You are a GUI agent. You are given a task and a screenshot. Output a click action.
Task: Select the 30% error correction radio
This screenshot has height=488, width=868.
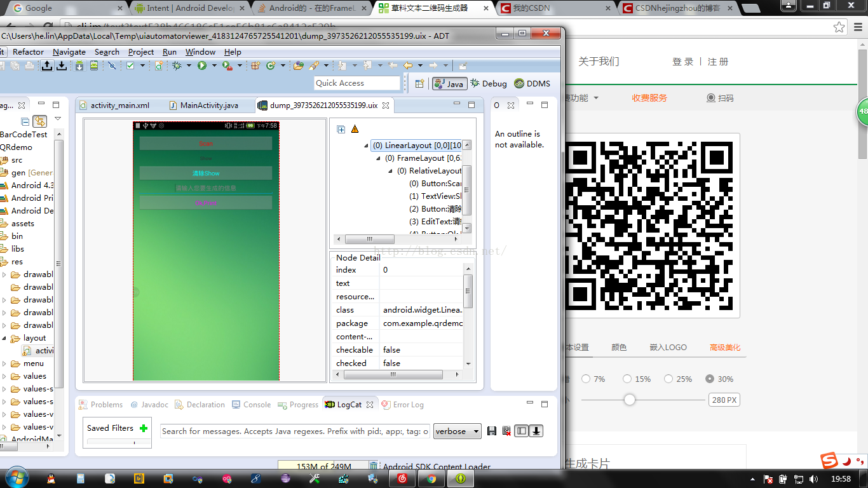coord(710,379)
